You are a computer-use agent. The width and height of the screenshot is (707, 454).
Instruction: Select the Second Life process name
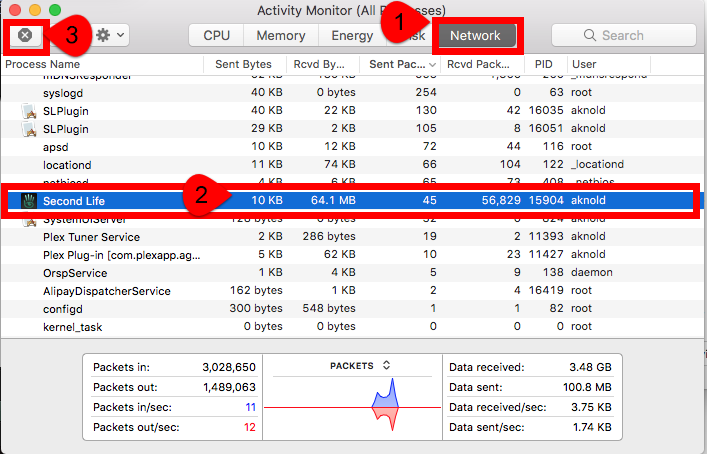pos(74,201)
